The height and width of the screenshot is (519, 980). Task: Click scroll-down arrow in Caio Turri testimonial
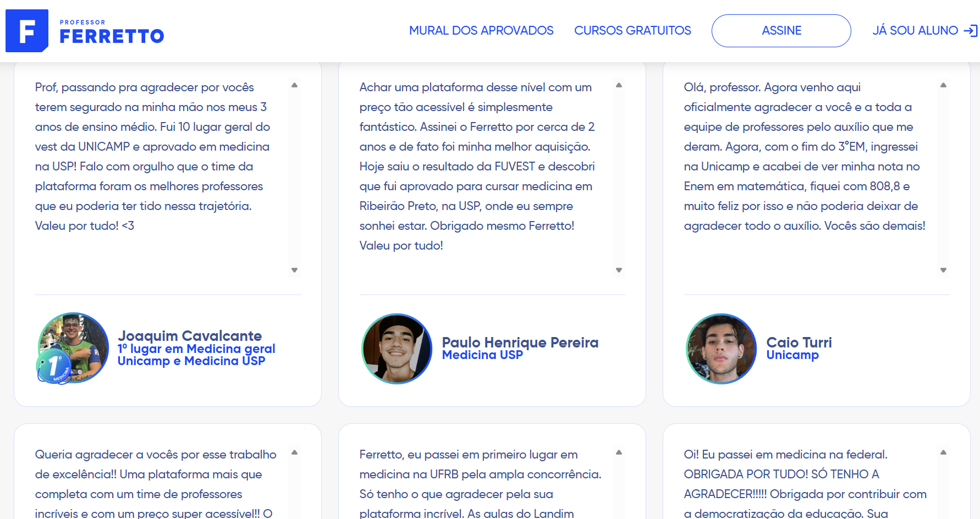[943, 270]
